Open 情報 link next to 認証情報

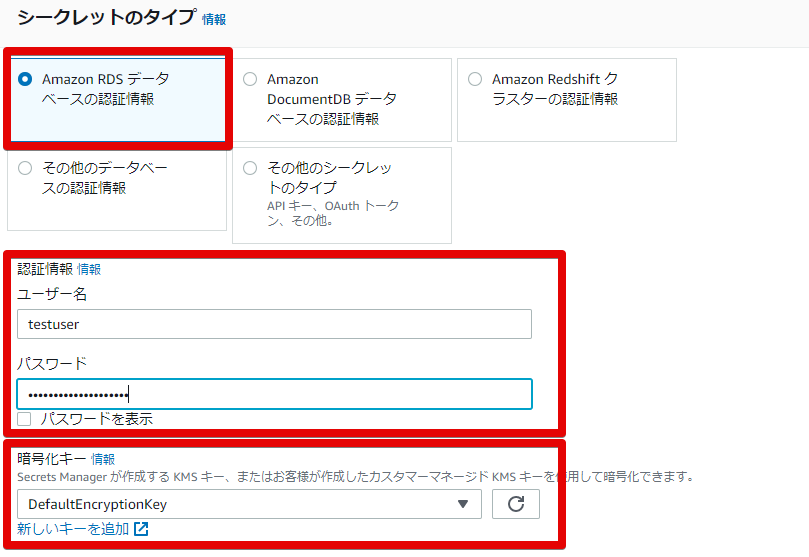coord(89,269)
